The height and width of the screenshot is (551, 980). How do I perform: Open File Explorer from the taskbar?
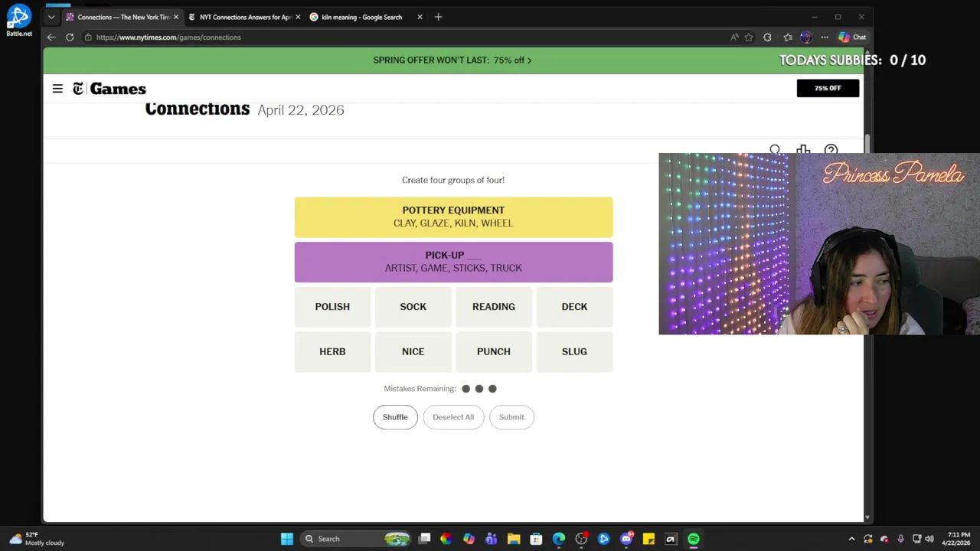(514, 539)
